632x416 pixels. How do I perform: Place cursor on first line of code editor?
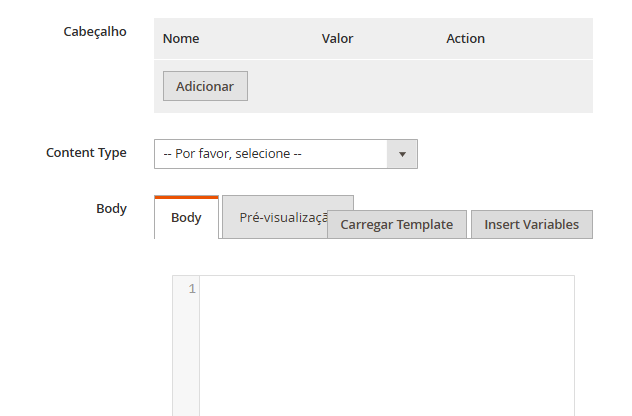pos(386,289)
